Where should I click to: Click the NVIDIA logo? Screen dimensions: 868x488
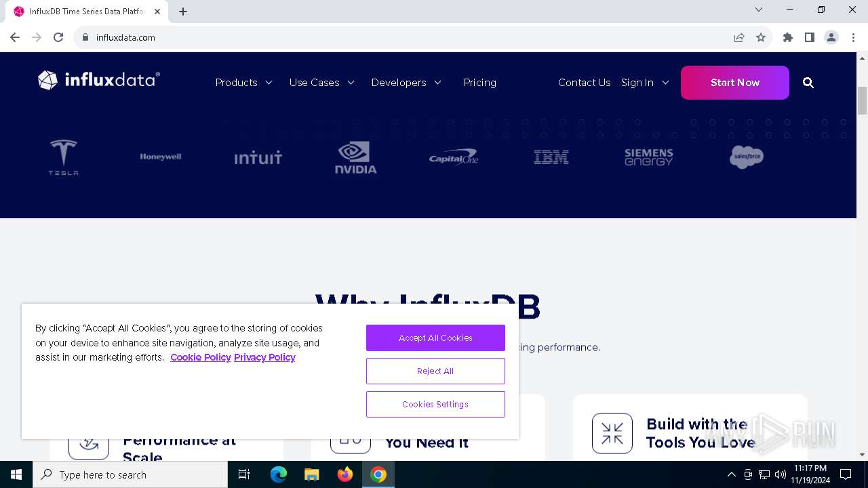[355, 157]
